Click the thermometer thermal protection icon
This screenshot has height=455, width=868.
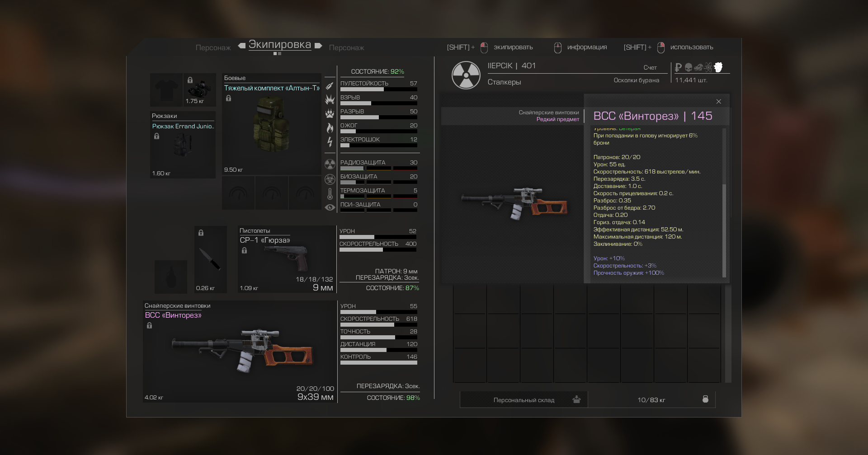[x=330, y=194]
